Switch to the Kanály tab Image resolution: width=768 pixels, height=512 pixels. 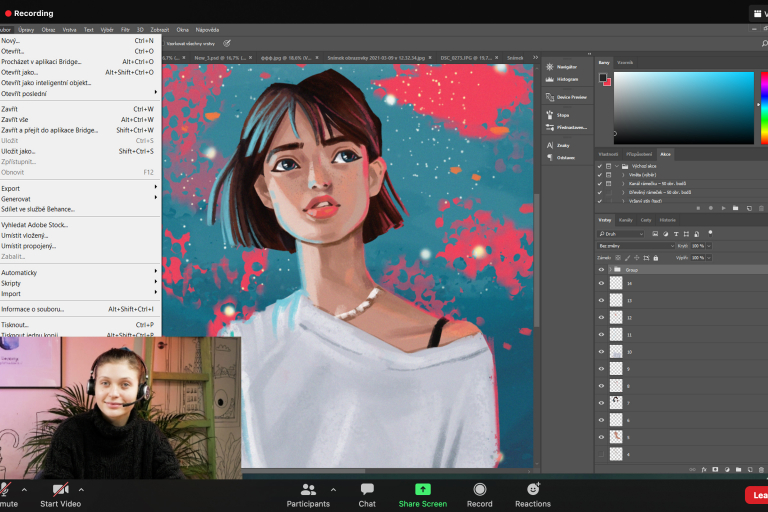click(625, 219)
